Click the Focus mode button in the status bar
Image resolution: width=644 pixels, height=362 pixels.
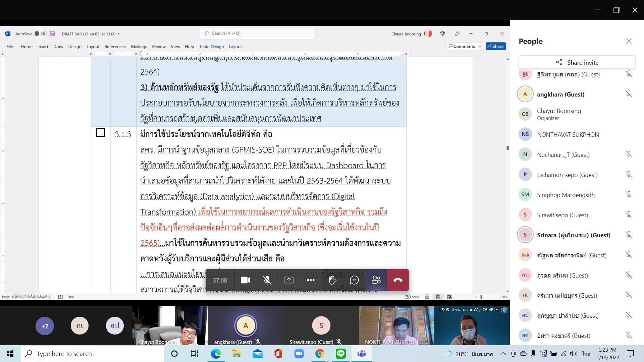412,297
